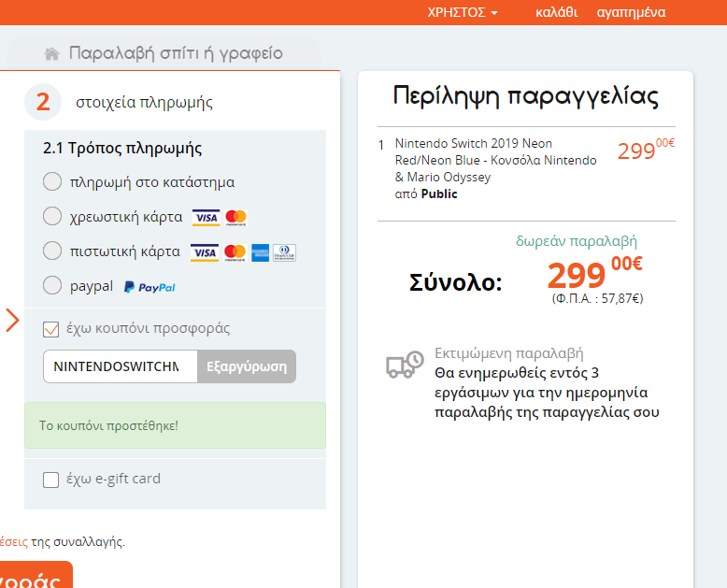Viewport: 727px width, 588px height.
Task: Select the Παραλαβή σπίτι ή γραφείο tab
Action: tap(164, 53)
